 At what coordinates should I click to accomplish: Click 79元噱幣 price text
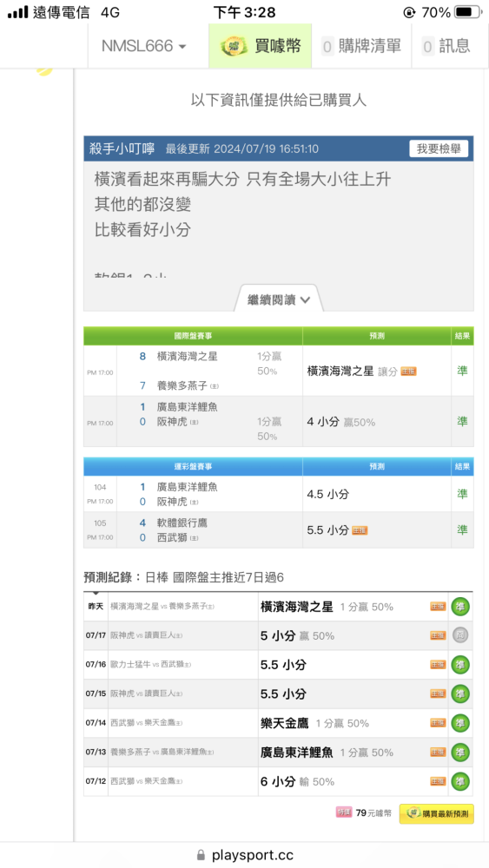373,813
